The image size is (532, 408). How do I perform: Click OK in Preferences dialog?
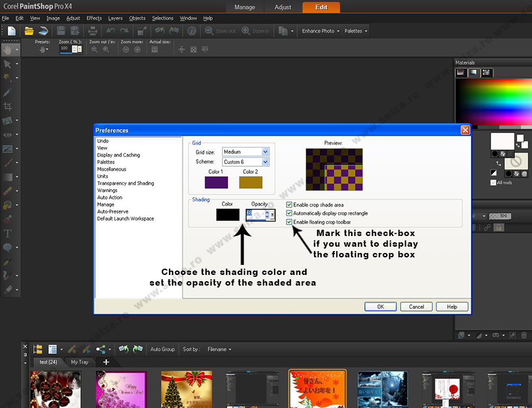(381, 306)
